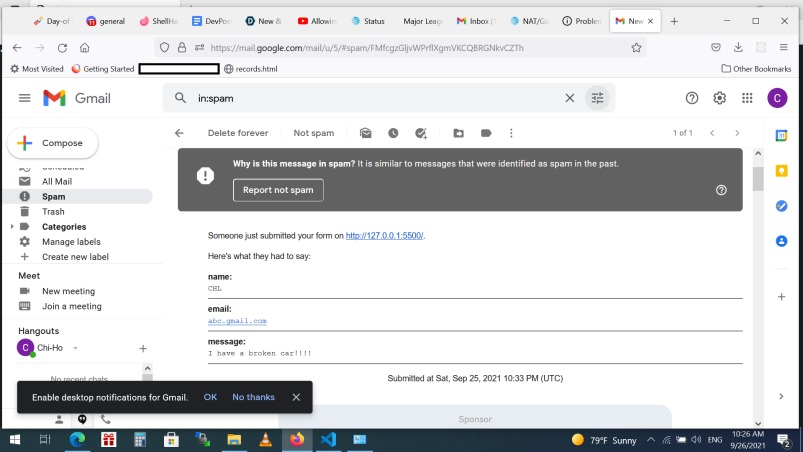This screenshot has width=803, height=452.
Task: Open the More options three-dot menu
Action: [x=511, y=133]
